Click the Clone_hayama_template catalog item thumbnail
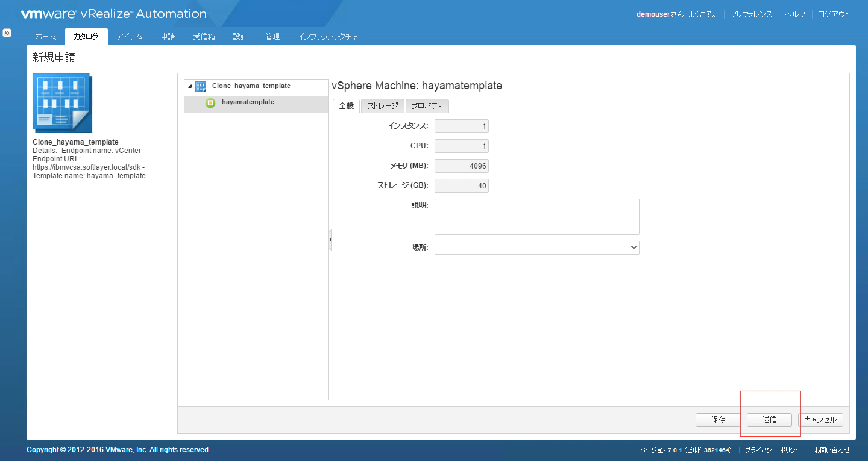Screen dimensions: 868x461 coord(62,103)
